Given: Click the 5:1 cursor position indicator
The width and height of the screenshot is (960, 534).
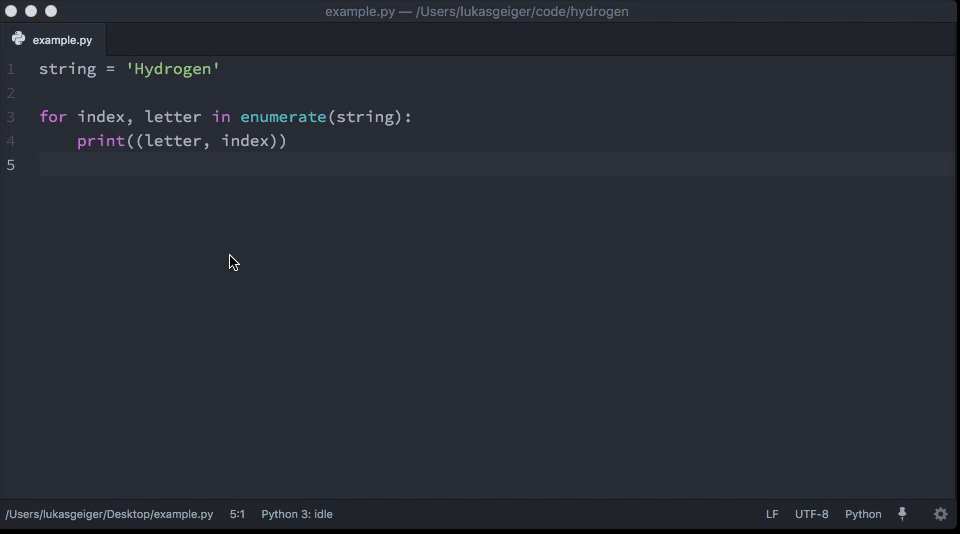Looking at the screenshot, I should pos(237,514).
